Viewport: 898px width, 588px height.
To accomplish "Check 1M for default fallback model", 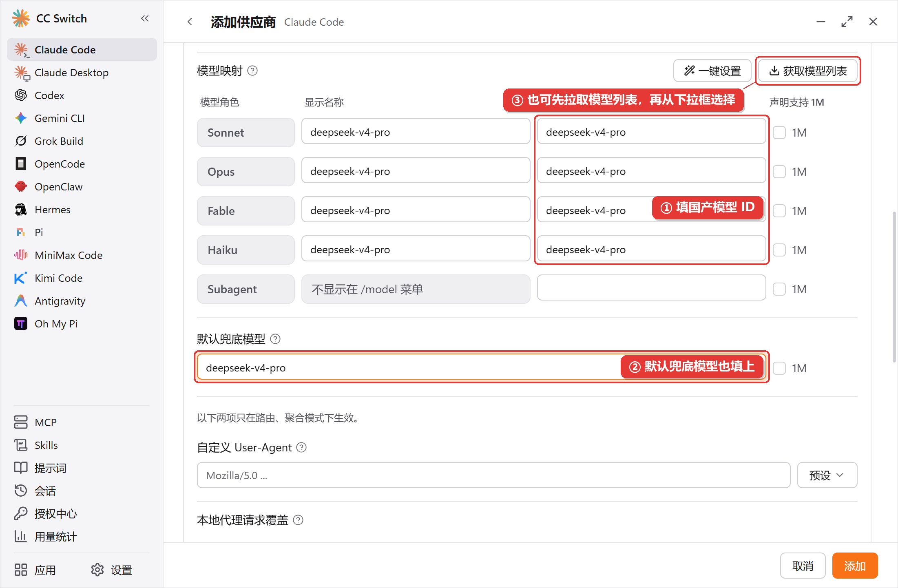I will click(x=779, y=368).
